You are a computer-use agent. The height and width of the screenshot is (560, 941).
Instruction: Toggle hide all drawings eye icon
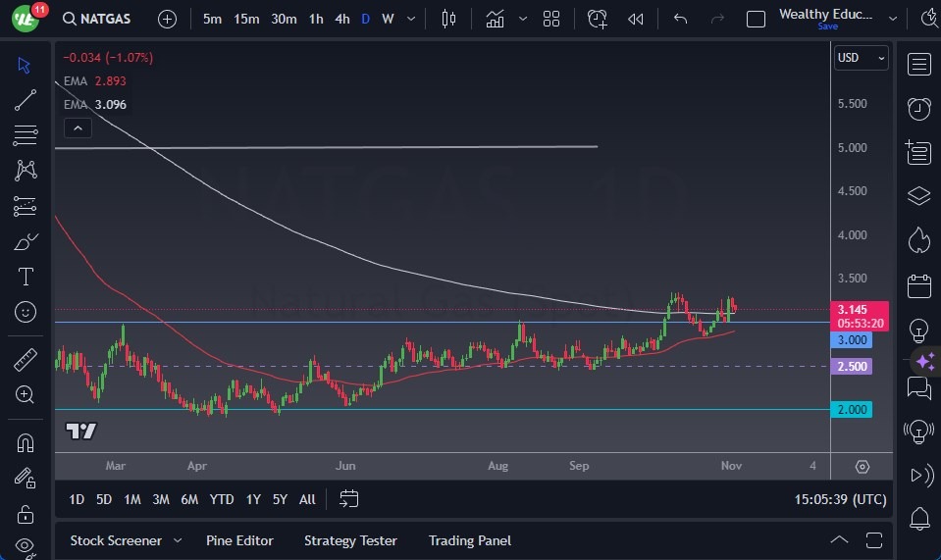pyautogui.click(x=26, y=546)
